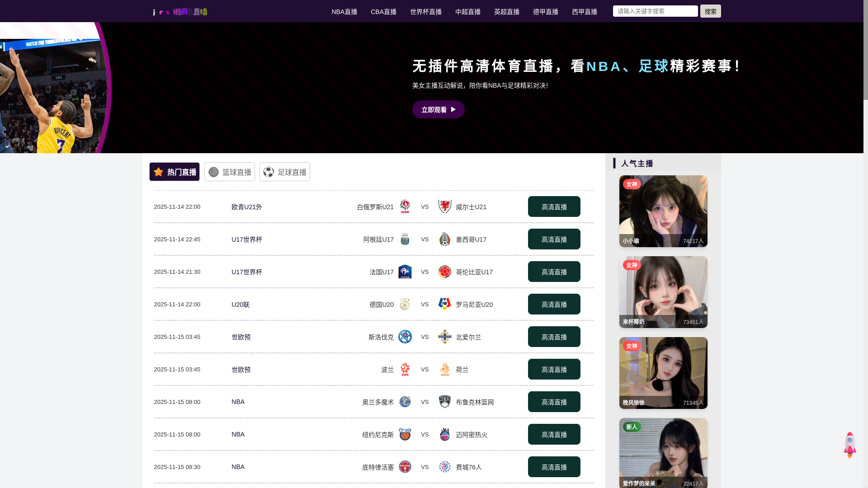Click the Colombia U17 team crest

pyautogui.click(x=445, y=272)
